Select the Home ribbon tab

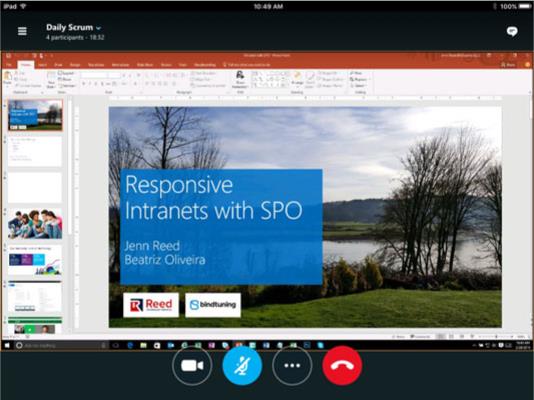pyautogui.click(x=26, y=65)
